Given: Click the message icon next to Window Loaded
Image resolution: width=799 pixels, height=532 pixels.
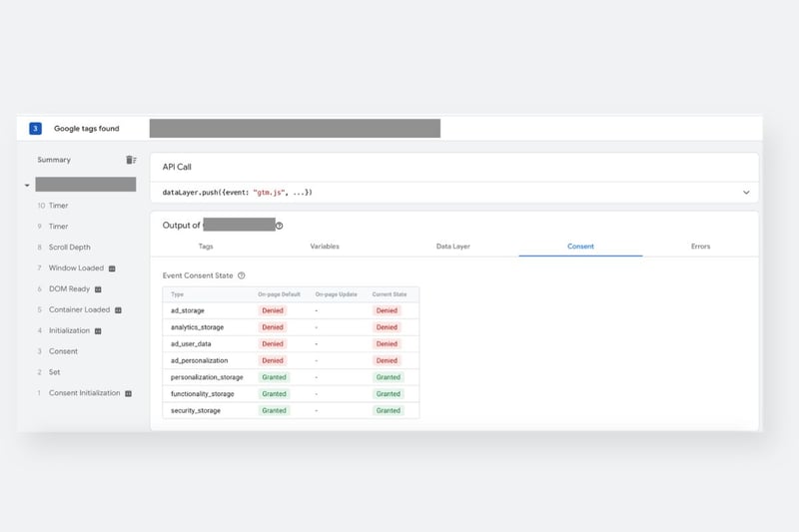Looking at the screenshot, I should click(x=112, y=268).
